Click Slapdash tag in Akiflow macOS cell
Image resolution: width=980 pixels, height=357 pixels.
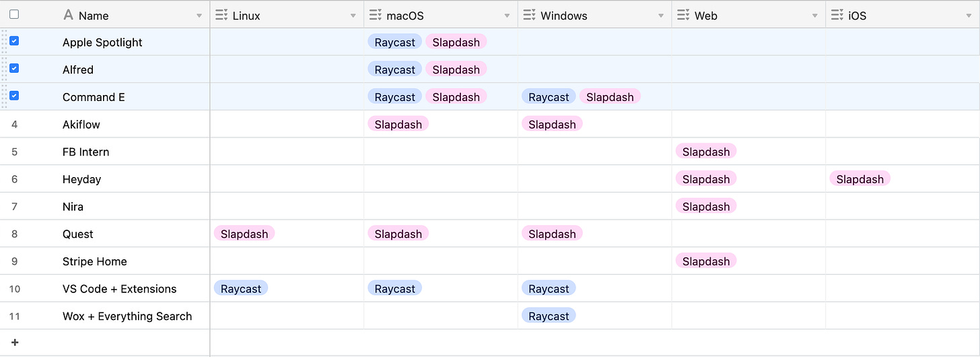[x=398, y=125]
